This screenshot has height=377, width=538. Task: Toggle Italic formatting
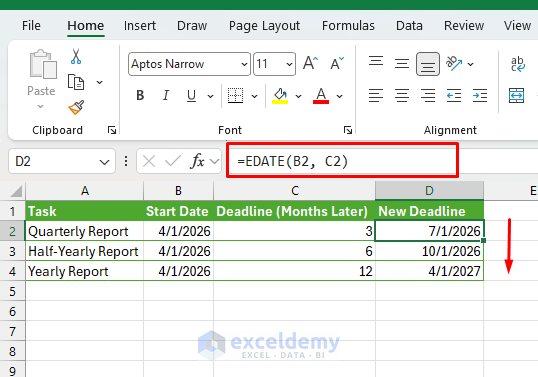pos(166,95)
